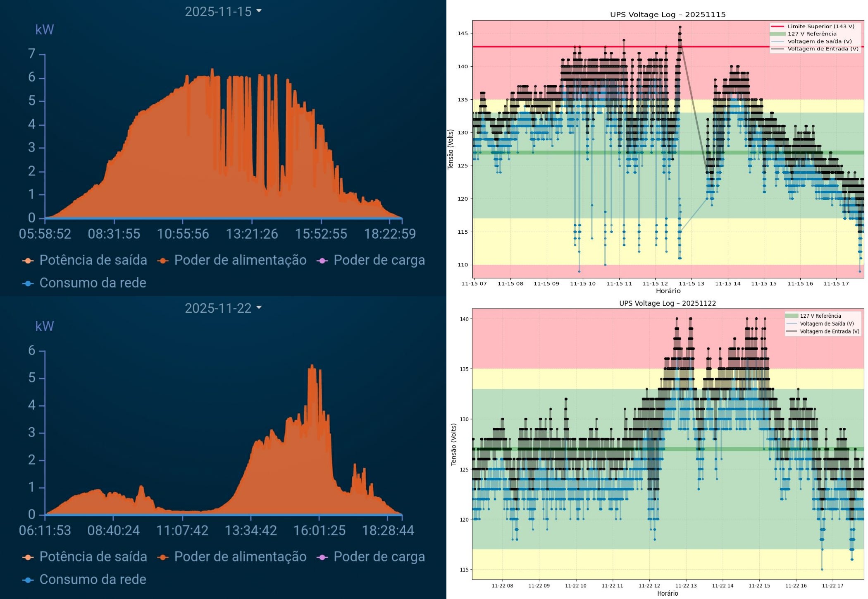Click 'Consumo da rede' blue marker in top legend

click(28, 283)
